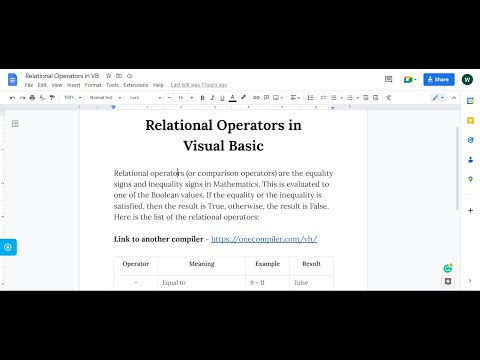Screen dimensions: 480x360
Task: Open Contacts in the side panel
Action: click(x=470, y=160)
